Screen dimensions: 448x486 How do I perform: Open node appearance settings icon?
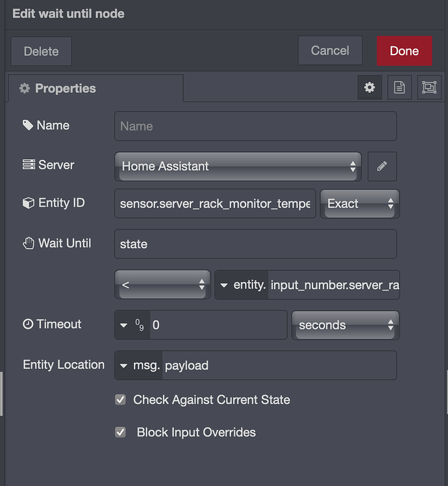tap(429, 88)
